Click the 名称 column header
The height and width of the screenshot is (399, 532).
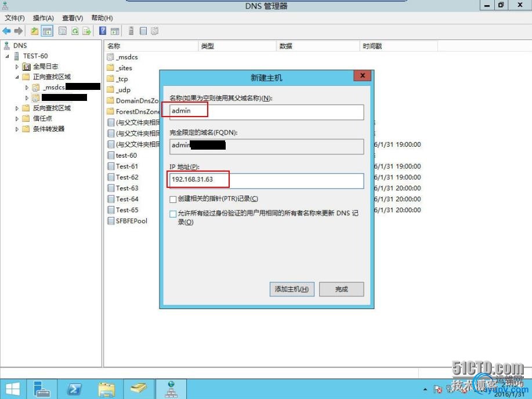pos(151,46)
